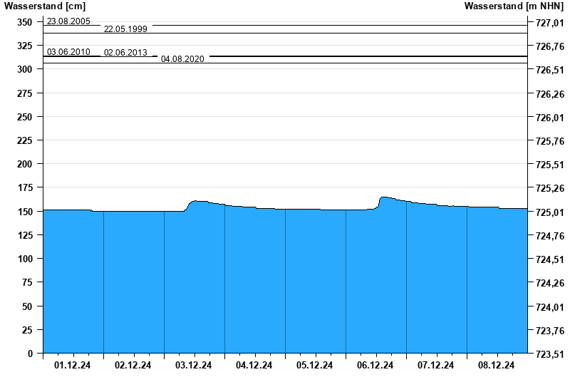Screen dimensions: 570x392
Task: Select the 06.12.24 date label
Action: coord(375,366)
